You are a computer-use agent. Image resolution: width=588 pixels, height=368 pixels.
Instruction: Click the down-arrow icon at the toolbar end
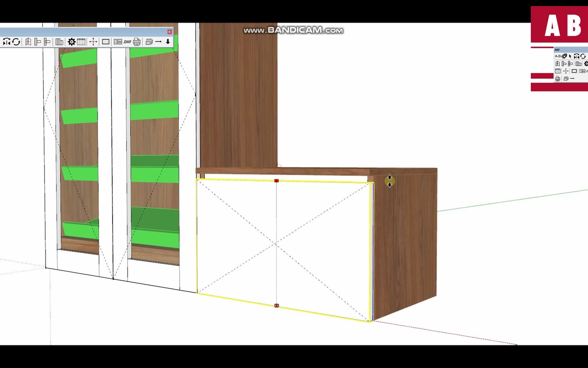click(x=168, y=42)
